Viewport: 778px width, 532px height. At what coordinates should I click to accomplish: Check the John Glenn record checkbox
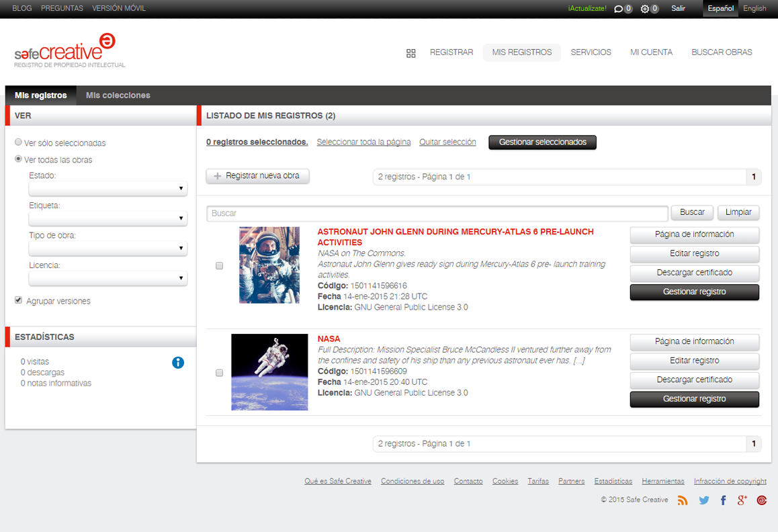pos(219,266)
